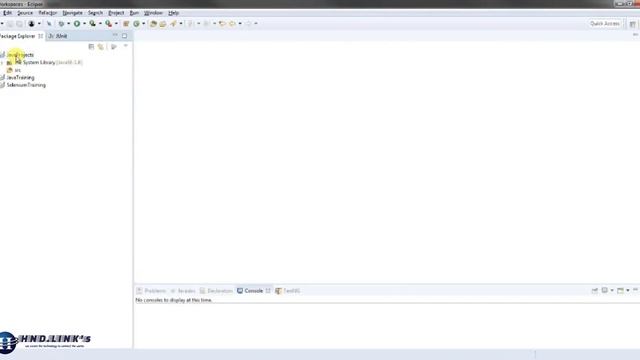Image resolution: width=640 pixels, height=360 pixels.
Task: Minimize the Package Explorer view
Action: [115, 36]
